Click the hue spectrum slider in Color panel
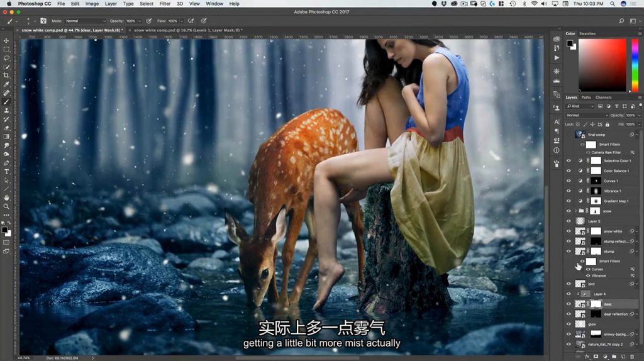The height and width of the screenshot is (361, 644). click(635, 65)
